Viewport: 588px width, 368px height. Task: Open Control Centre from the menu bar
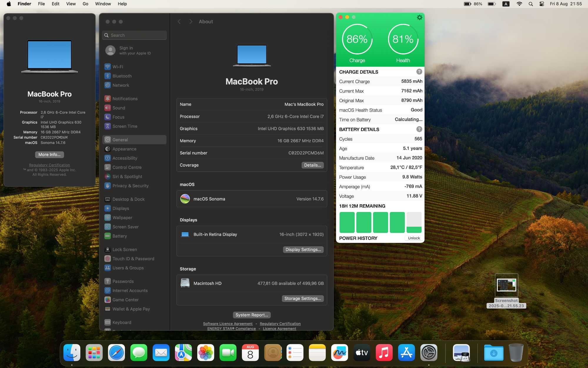point(542,4)
